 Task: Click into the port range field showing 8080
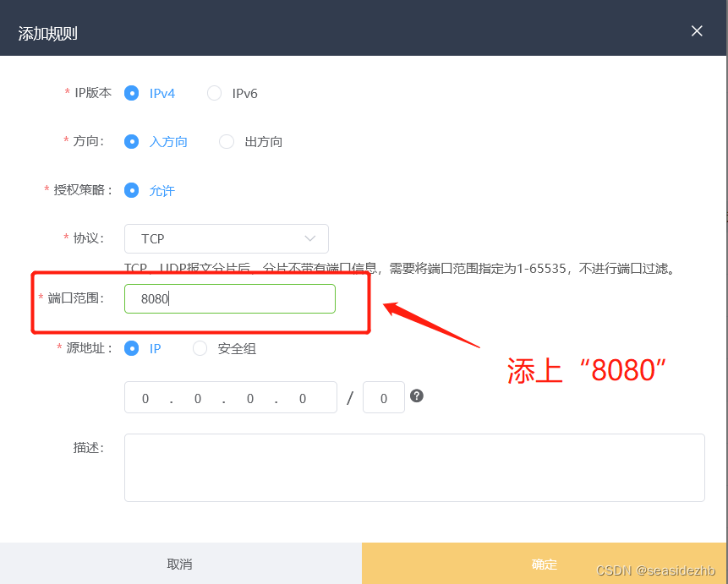(229, 298)
